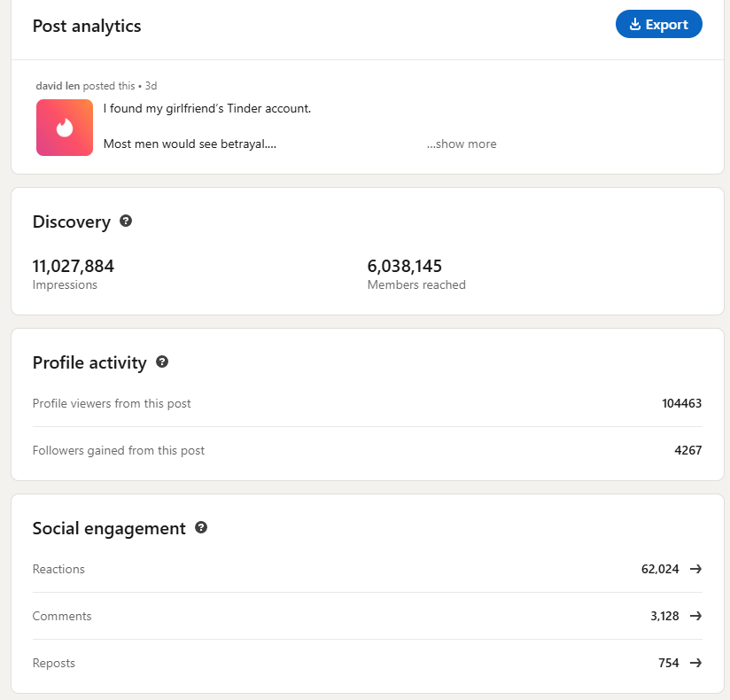This screenshot has height=700, width=730.
Task: Click the 11,027,884 Impressions figure
Action: [x=74, y=266]
